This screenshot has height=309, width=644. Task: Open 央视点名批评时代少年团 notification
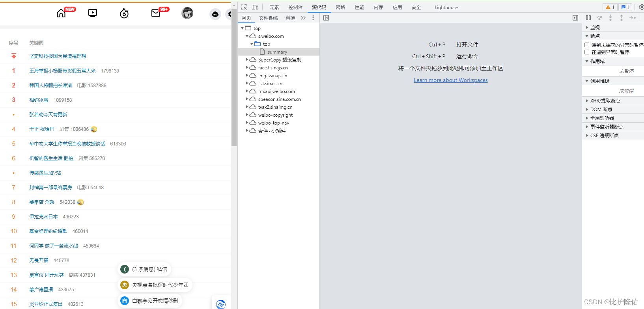click(155, 285)
